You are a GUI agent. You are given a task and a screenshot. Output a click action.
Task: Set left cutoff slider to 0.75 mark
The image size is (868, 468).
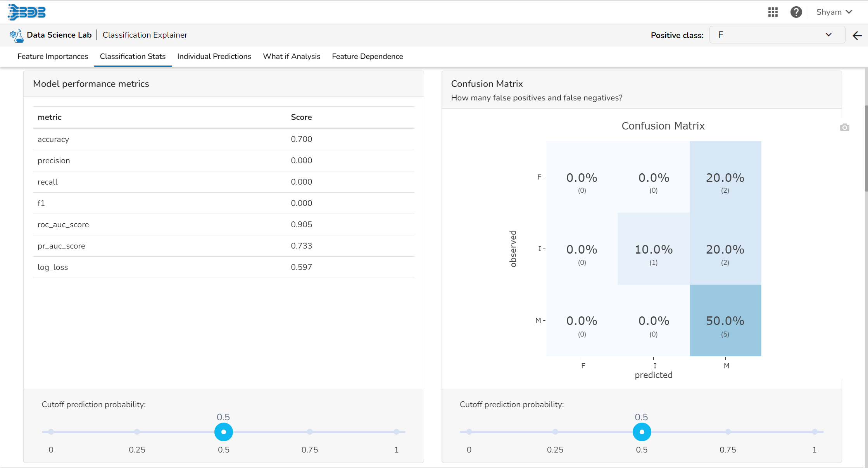click(x=310, y=432)
